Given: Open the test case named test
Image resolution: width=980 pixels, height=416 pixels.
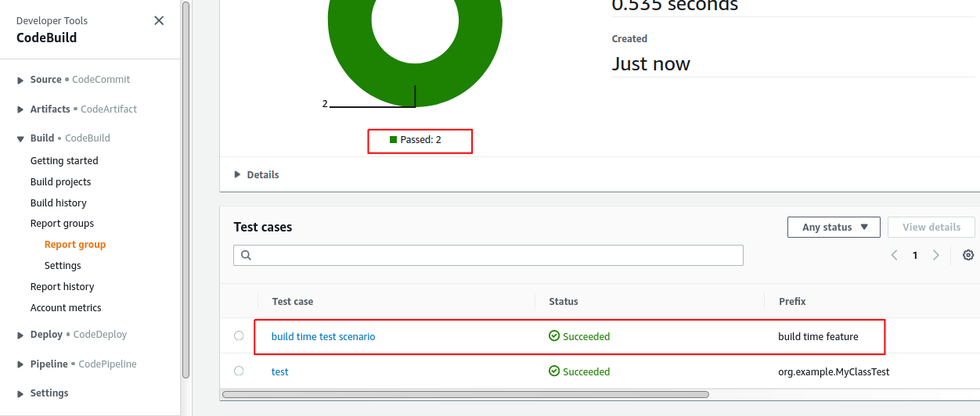Looking at the screenshot, I should pos(279,372).
